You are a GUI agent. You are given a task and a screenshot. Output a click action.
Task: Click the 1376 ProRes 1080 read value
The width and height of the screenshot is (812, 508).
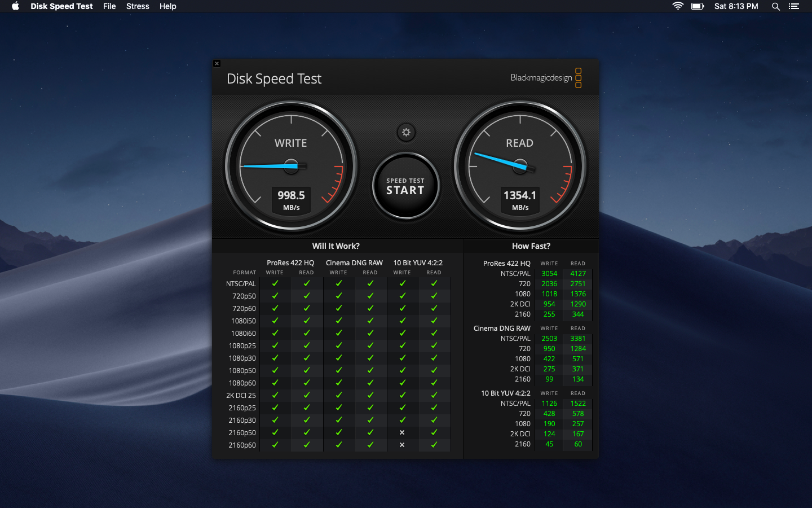(578, 294)
